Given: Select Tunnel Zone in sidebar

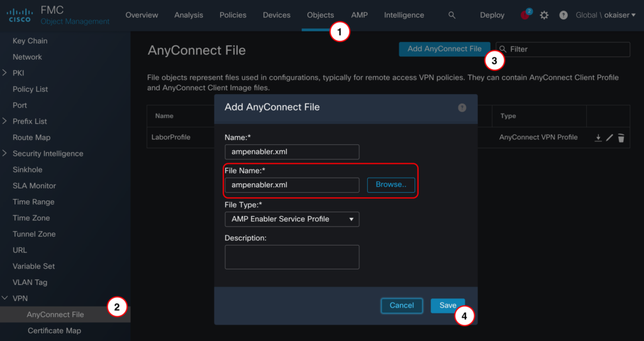Looking at the screenshot, I should click(34, 234).
